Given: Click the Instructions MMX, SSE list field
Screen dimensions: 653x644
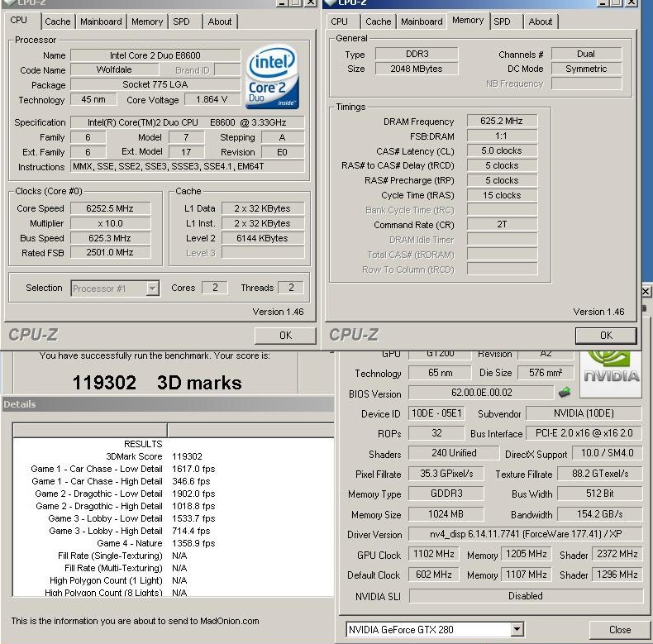Looking at the screenshot, I should (x=187, y=167).
